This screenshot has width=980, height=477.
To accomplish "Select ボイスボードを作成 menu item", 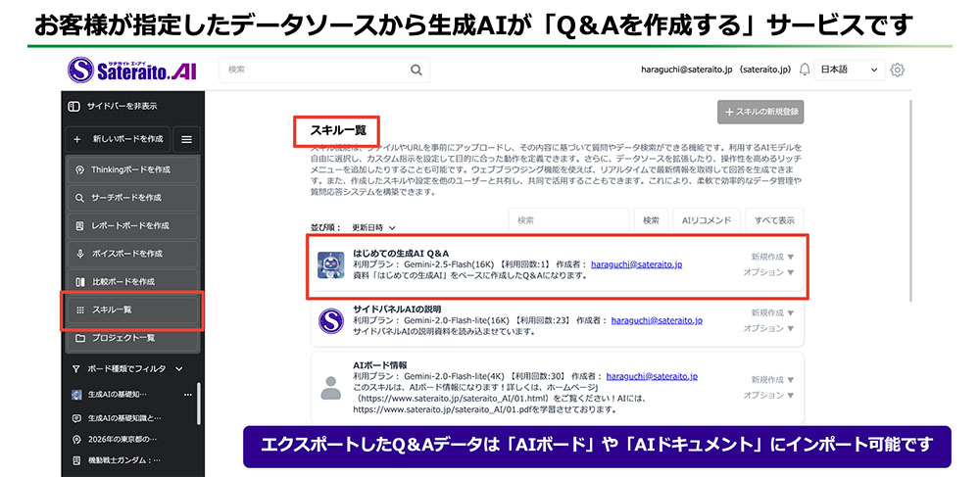I will point(132,254).
